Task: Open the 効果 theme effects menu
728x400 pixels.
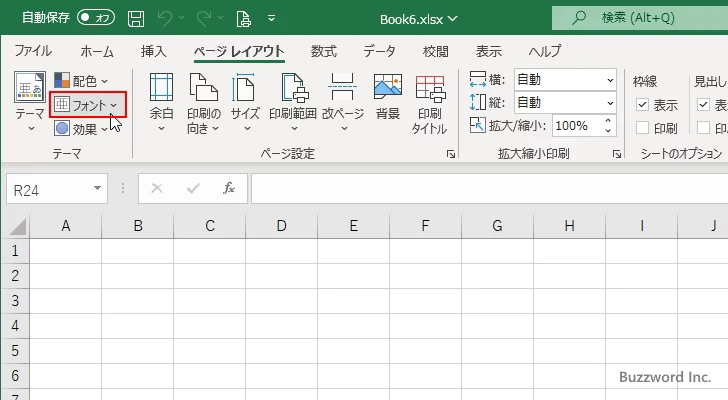Action: click(81, 129)
